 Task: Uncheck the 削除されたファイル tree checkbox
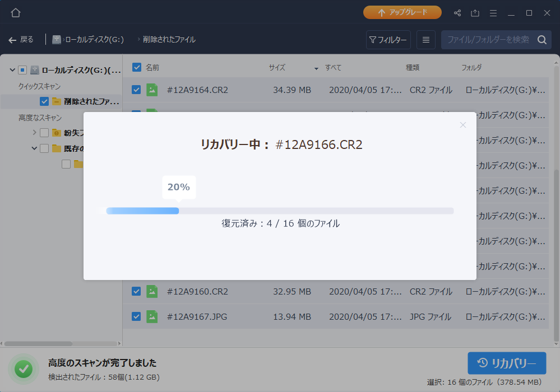[44, 101]
